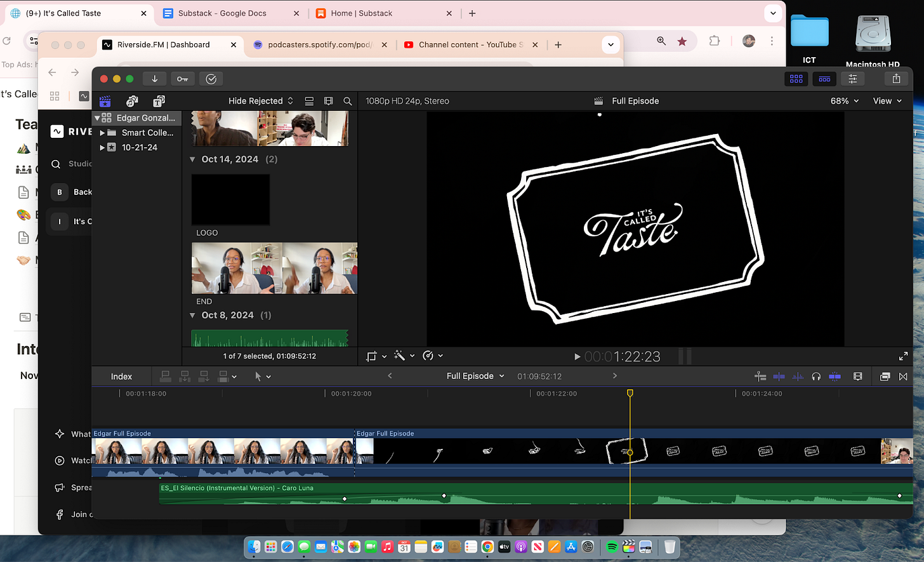
Task: Select the END clip thumbnail
Action: coord(274,268)
